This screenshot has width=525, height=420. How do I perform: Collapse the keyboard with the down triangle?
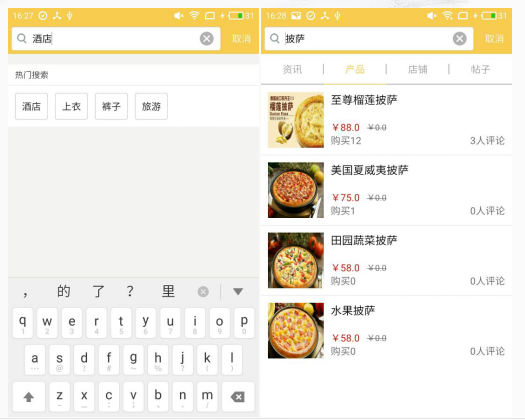point(238,291)
